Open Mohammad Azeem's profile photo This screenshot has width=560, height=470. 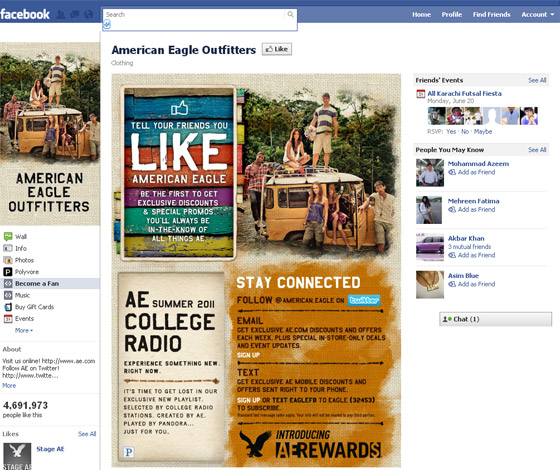[x=430, y=173]
